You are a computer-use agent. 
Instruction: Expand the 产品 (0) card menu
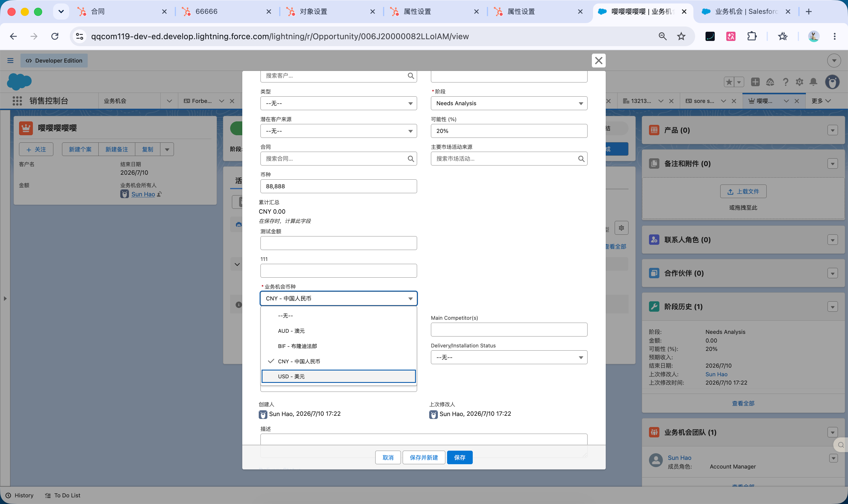(832, 130)
